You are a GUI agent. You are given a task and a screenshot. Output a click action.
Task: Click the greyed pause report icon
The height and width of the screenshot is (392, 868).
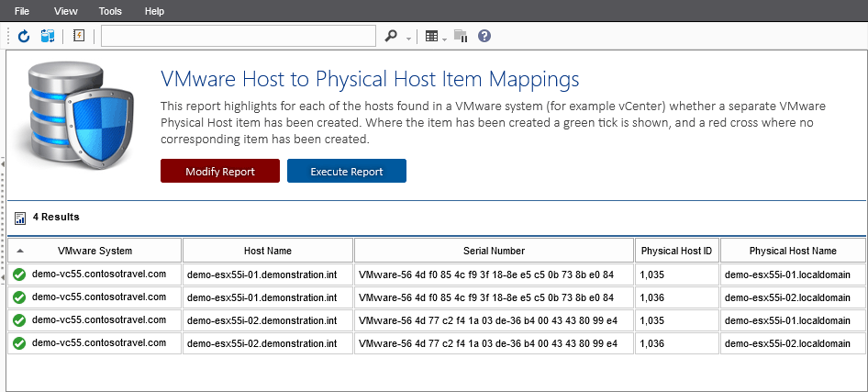(x=461, y=37)
